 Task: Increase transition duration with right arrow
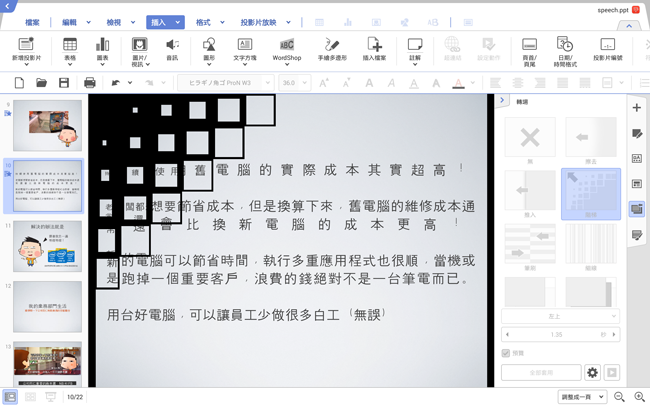click(x=614, y=334)
